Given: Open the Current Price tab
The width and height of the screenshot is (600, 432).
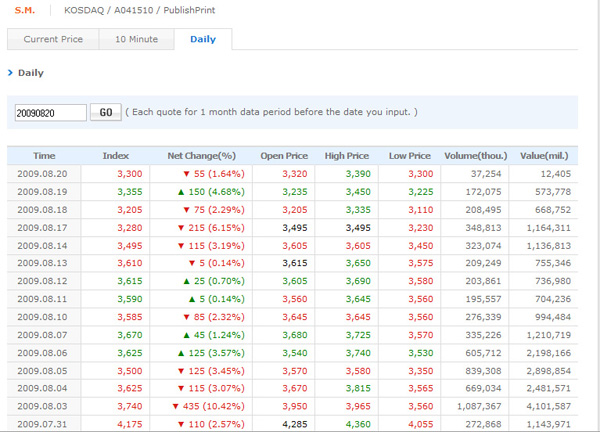Looking at the screenshot, I should 53,39.
